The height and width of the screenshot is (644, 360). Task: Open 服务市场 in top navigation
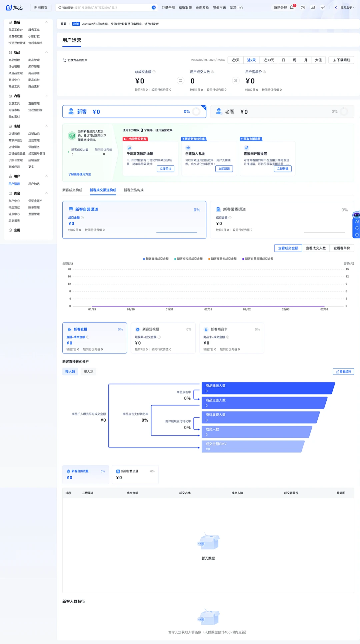(x=219, y=8)
